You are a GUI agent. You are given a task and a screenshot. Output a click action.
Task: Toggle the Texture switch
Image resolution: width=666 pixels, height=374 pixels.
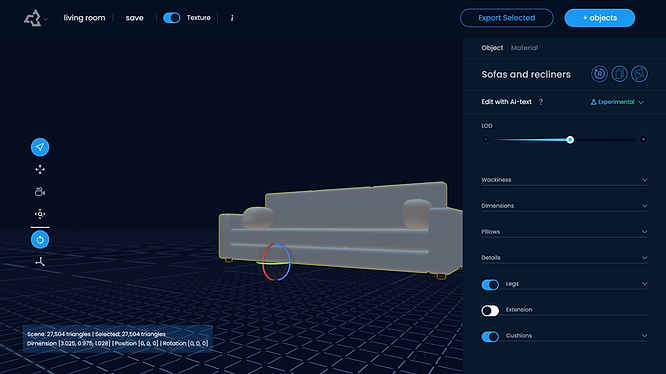tap(172, 18)
